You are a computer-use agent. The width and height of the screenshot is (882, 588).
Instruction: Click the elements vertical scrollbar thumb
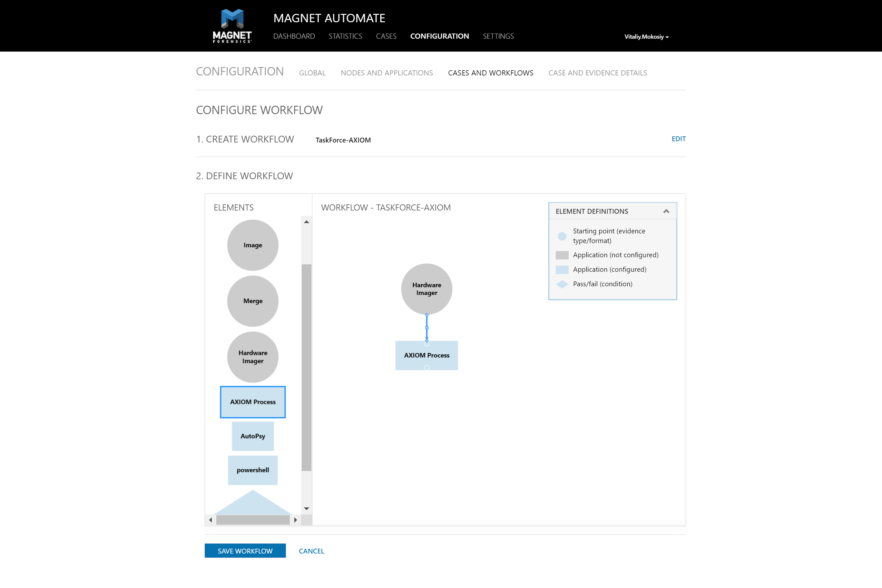(x=307, y=367)
